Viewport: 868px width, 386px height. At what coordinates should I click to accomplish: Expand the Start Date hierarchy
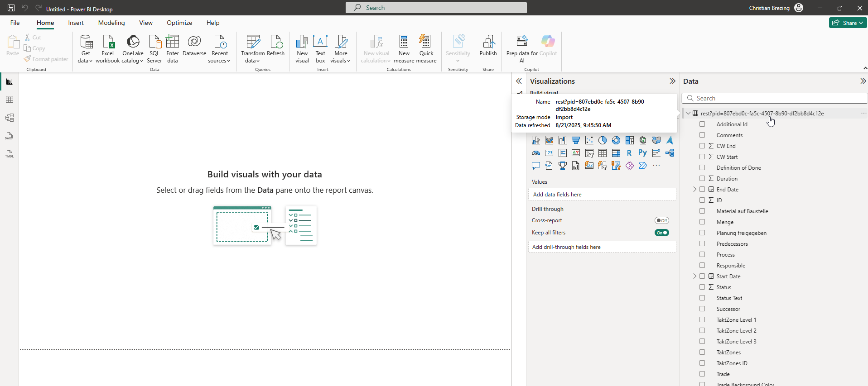695,276
